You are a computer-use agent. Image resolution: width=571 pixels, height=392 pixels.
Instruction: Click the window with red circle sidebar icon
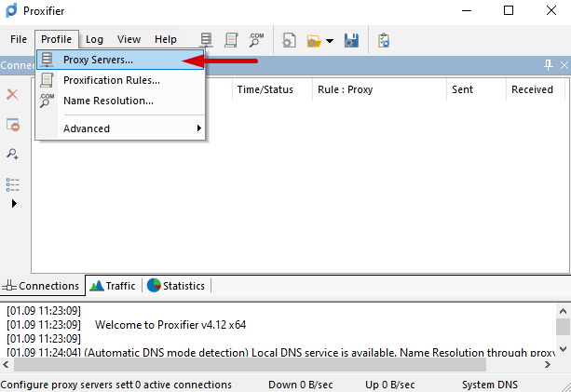pos(13,125)
